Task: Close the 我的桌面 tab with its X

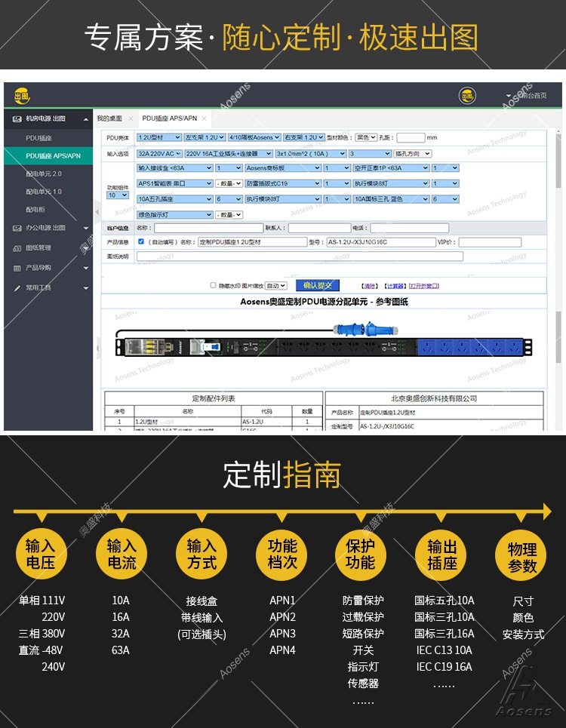Action: tap(131, 118)
